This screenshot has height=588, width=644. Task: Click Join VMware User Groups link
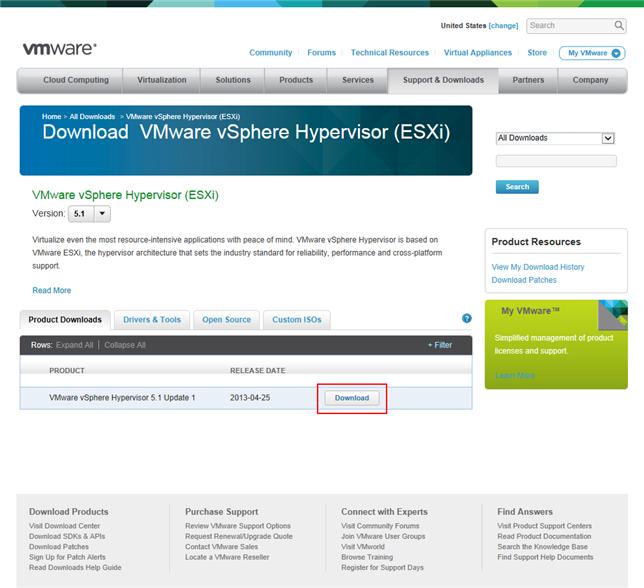(x=383, y=536)
